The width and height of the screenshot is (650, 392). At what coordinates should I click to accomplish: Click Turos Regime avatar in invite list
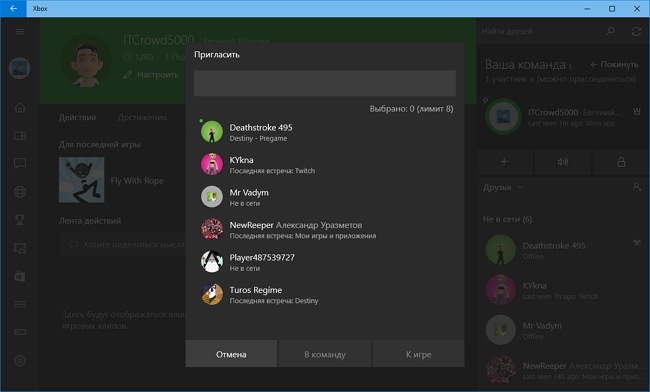[x=212, y=294]
